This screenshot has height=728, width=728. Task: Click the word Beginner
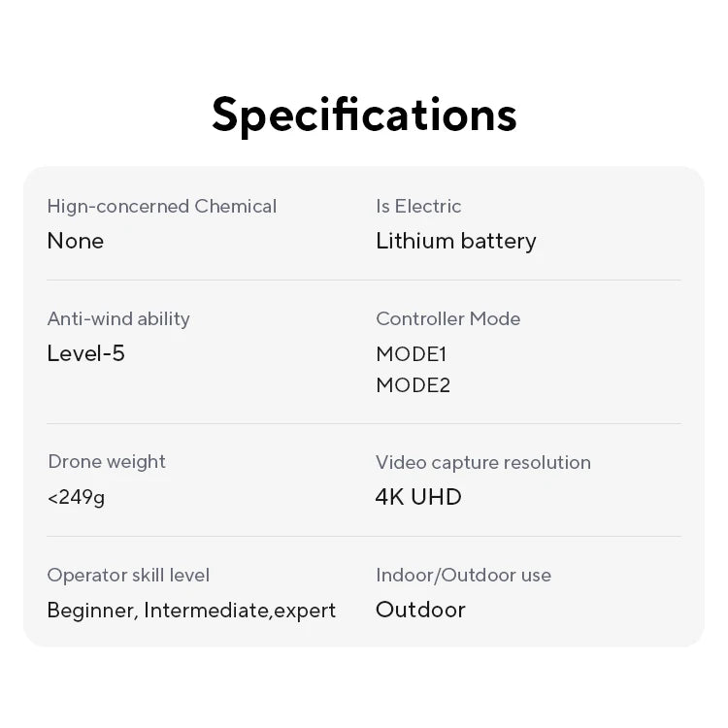click(91, 611)
